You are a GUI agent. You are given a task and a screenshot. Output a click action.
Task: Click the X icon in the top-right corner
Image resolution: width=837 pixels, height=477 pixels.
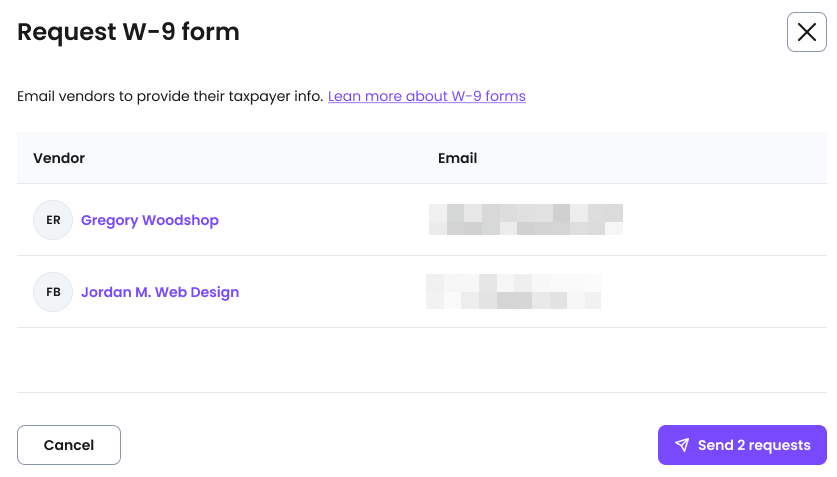[806, 32]
